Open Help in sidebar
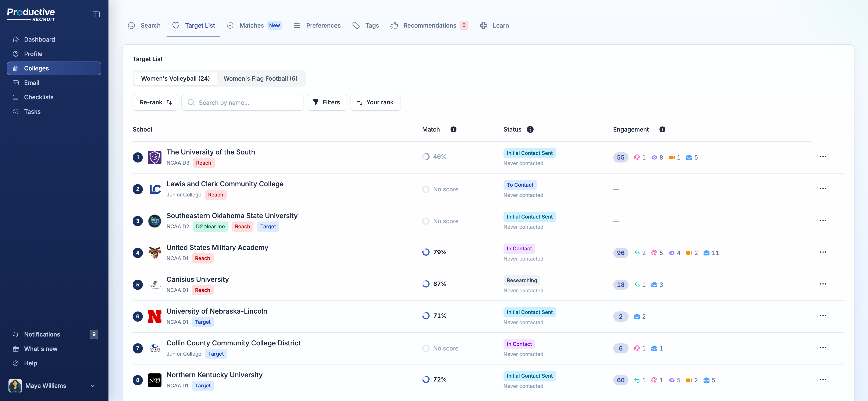The height and width of the screenshot is (401, 868). (x=54, y=363)
